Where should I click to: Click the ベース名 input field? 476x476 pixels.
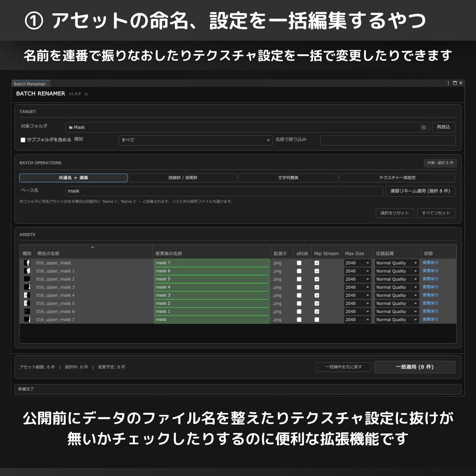point(224,191)
